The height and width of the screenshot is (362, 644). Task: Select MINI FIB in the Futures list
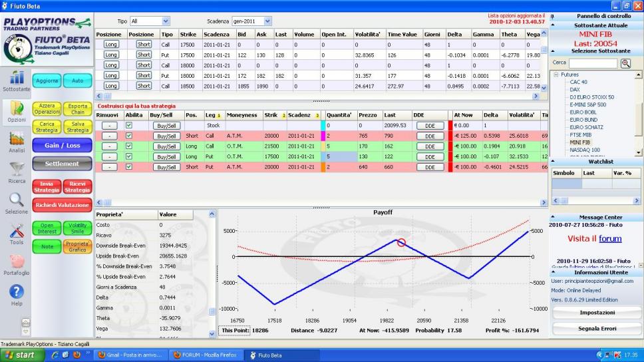pyautogui.click(x=579, y=142)
